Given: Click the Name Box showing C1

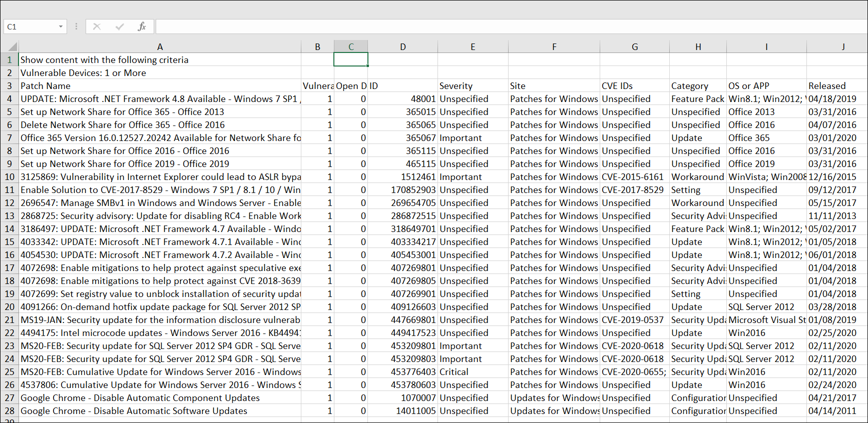Looking at the screenshot, I should coord(30,26).
